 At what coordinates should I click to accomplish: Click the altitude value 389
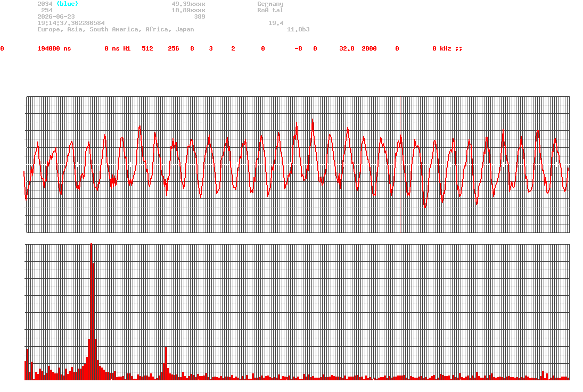[x=199, y=16]
